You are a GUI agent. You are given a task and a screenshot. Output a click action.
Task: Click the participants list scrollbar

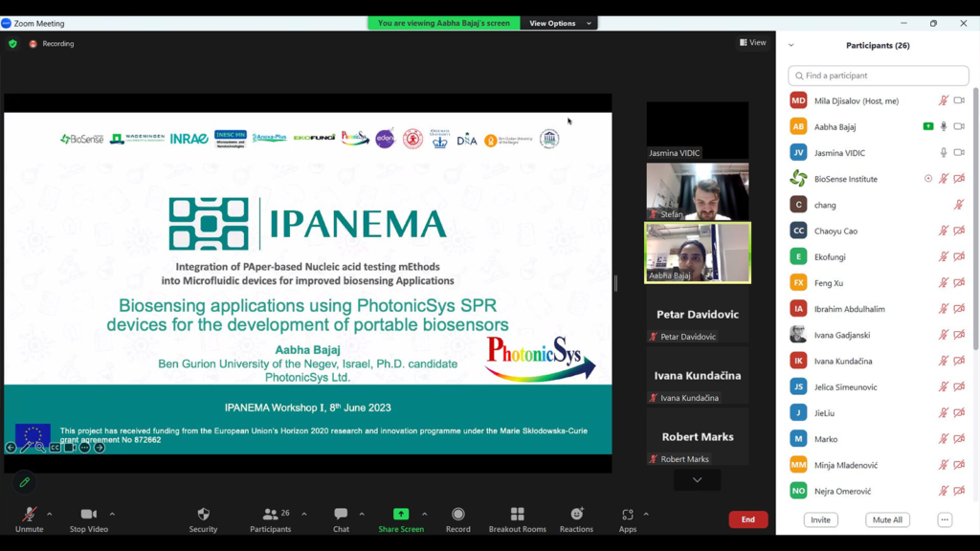pos(975,220)
